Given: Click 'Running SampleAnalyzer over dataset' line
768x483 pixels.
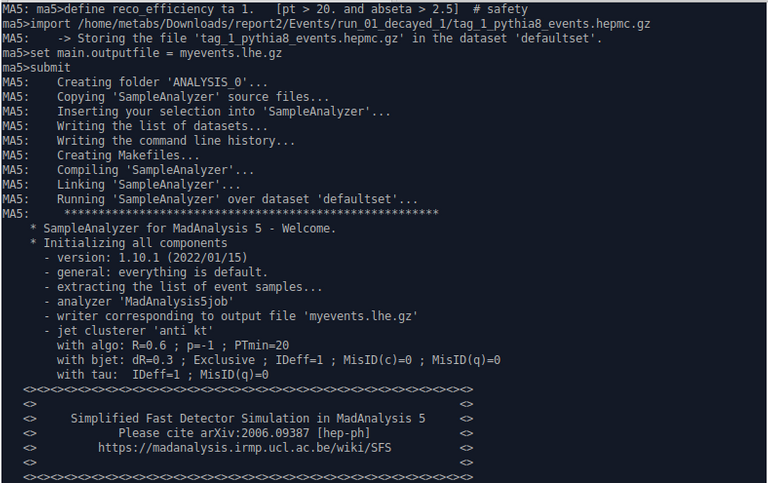Looking at the screenshot, I should click(x=237, y=199).
